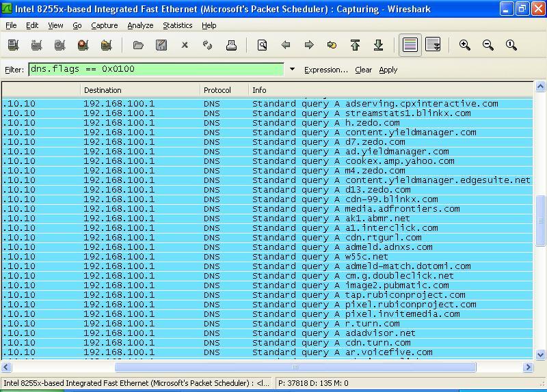Open the Go menu
The width and height of the screenshot is (547, 392).
77,25
